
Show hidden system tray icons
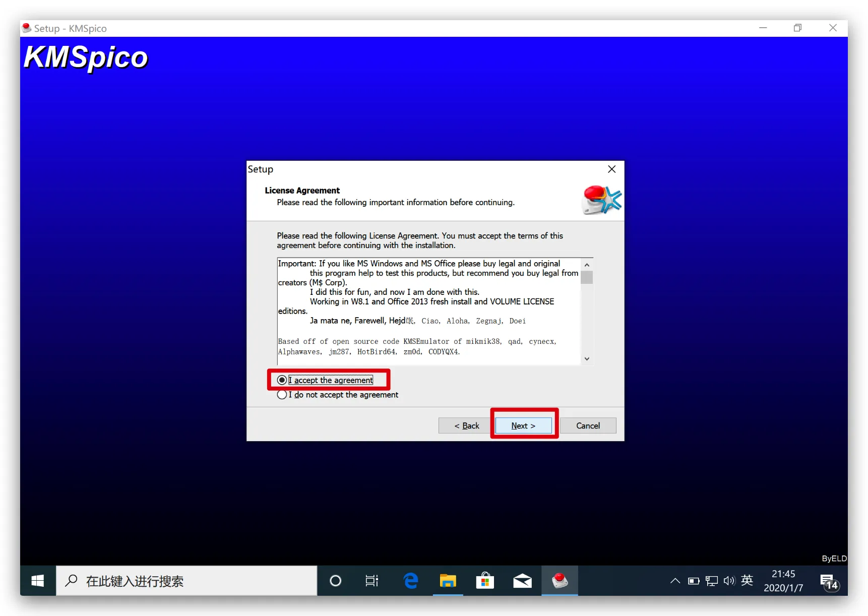pyautogui.click(x=675, y=581)
